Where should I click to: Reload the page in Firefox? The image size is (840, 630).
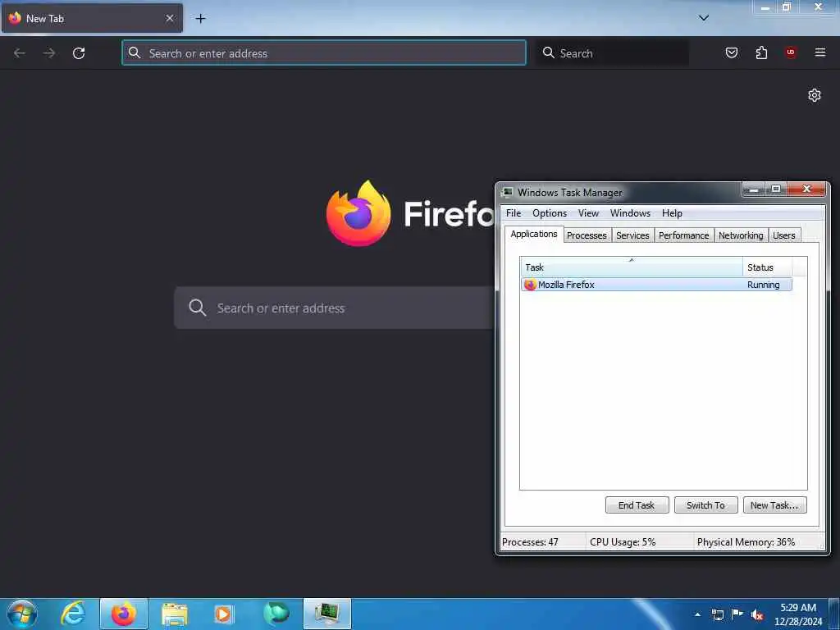click(x=79, y=53)
